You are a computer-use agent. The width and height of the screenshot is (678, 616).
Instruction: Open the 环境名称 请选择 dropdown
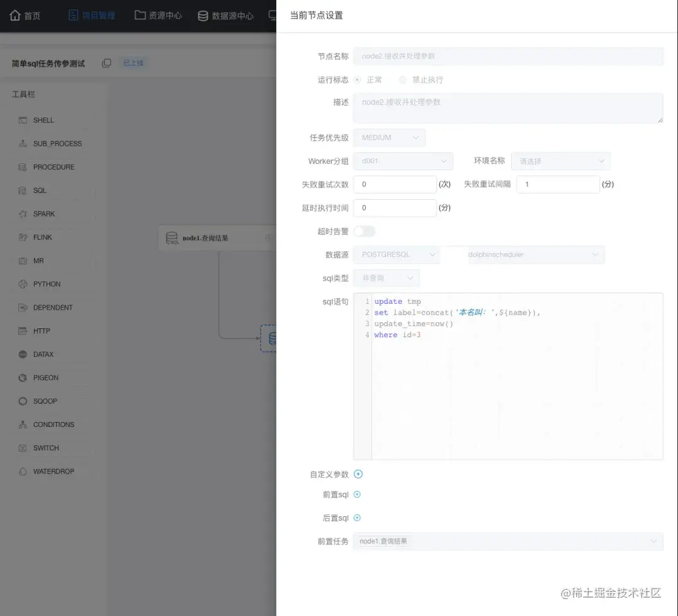[x=561, y=161]
